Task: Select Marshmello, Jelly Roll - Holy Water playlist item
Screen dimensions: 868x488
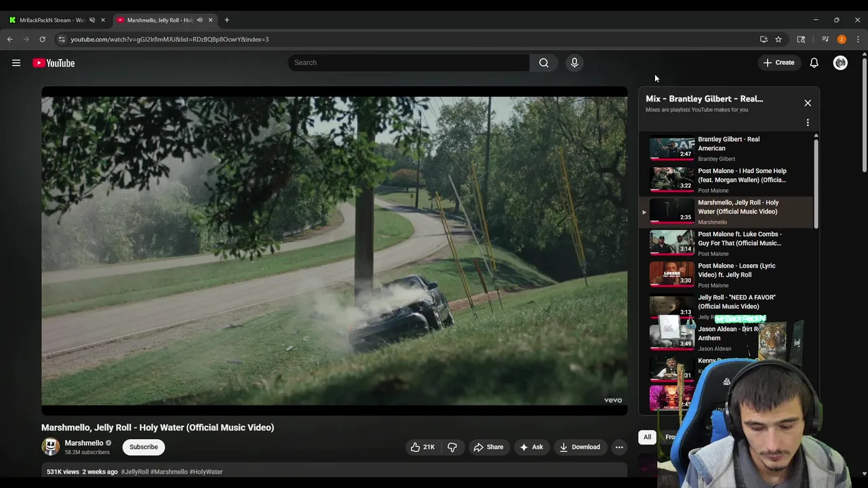Action: pyautogui.click(x=726, y=212)
